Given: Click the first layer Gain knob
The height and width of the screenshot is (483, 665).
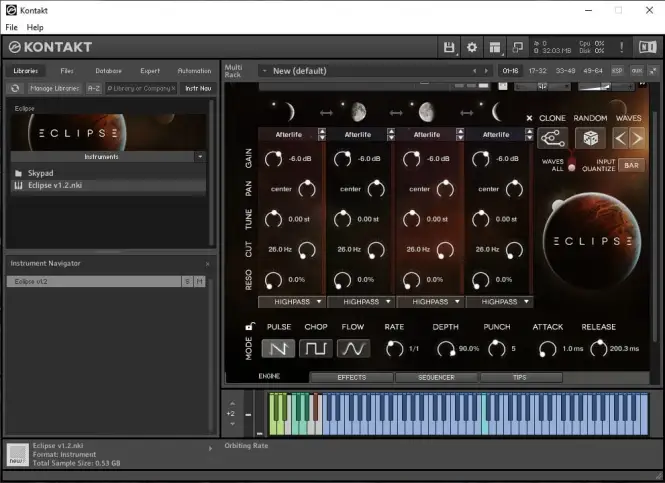Looking at the screenshot, I should pyautogui.click(x=273, y=159).
